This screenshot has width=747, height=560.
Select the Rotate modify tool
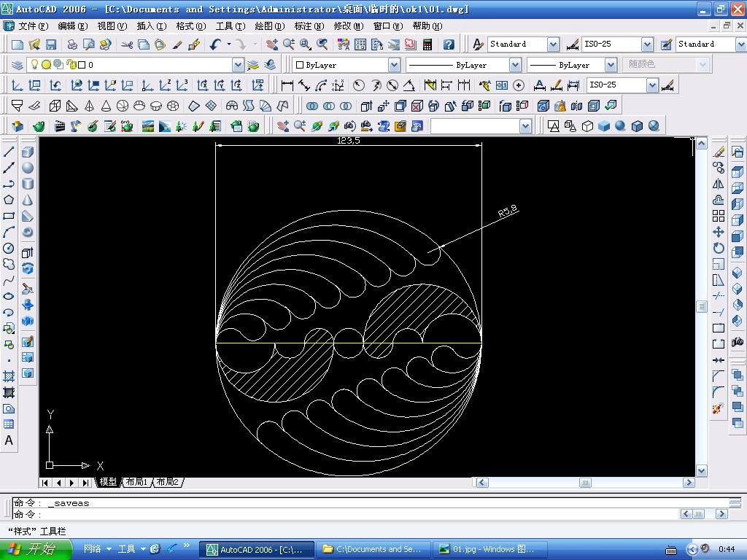pos(719,248)
